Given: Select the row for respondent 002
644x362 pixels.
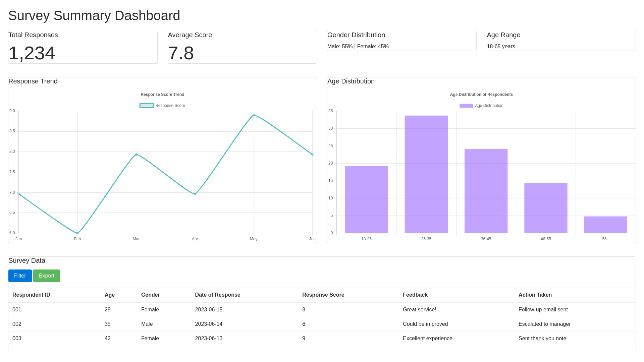Looking at the screenshot, I should pyautogui.click(x=17, y=324).
